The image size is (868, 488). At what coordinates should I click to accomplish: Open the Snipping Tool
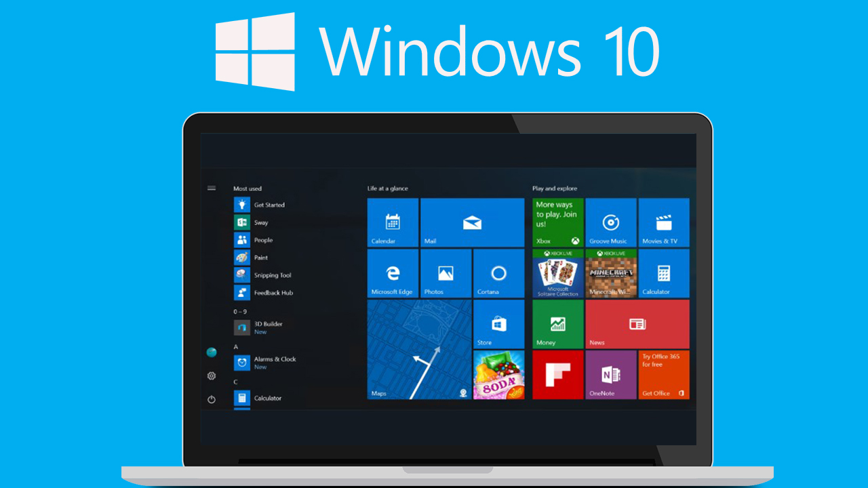pos(263,275)
